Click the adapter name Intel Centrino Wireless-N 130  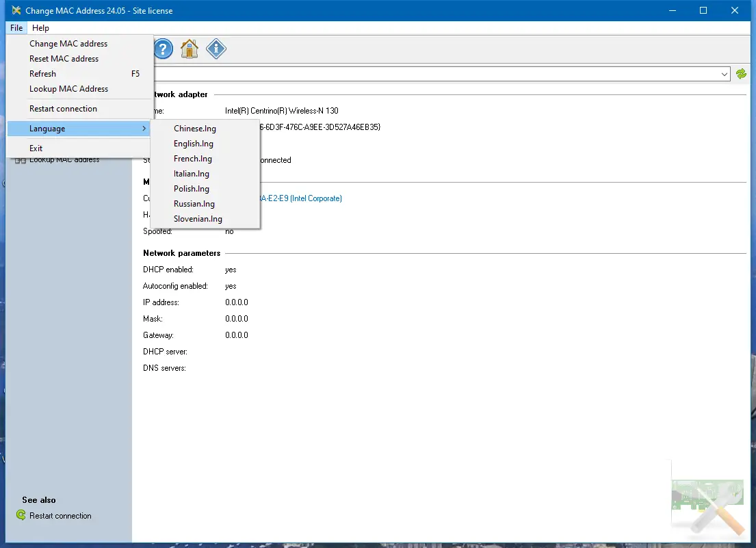[x=282, y=110]
